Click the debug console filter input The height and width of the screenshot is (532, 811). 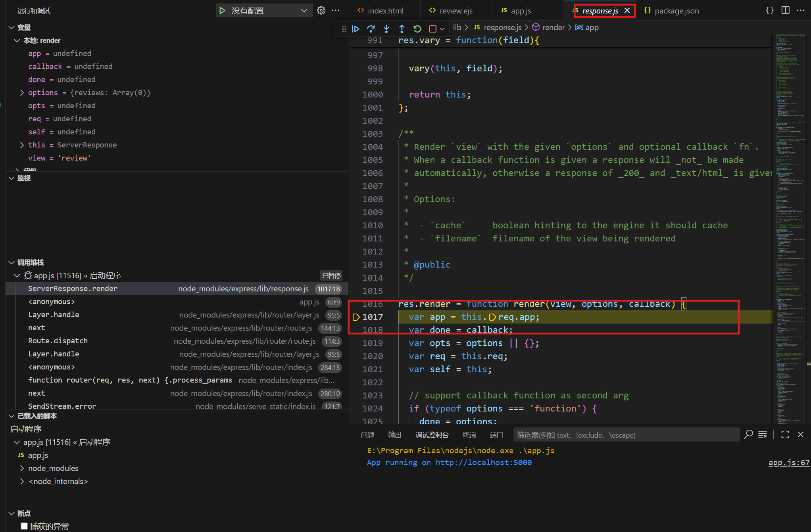[626, 435]
